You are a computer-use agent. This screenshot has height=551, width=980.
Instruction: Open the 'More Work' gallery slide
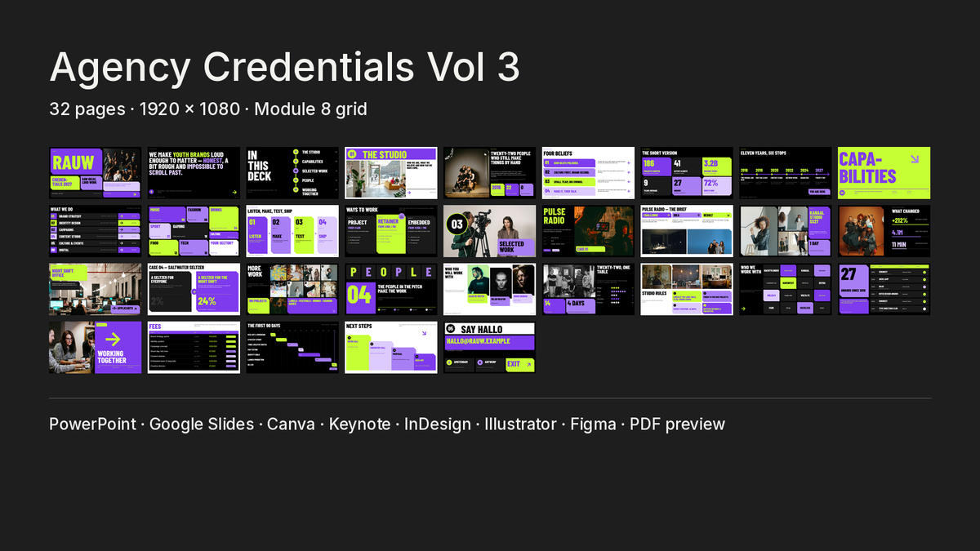coord(292,289)
